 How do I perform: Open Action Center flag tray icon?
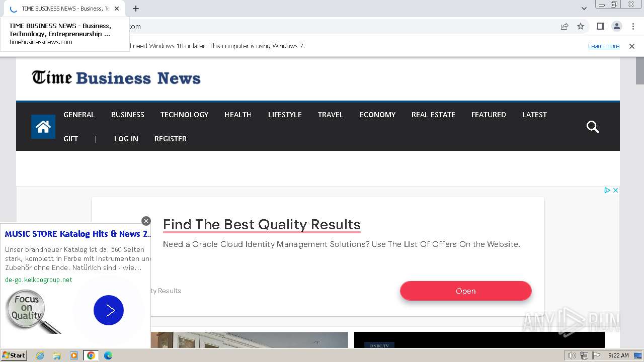596,355
